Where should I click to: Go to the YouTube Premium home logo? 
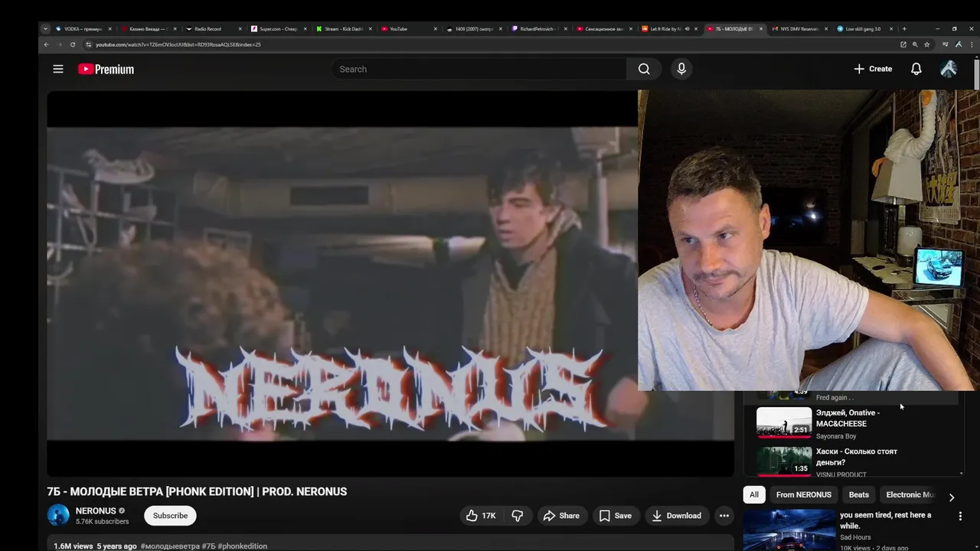pyautogui.click(x=106, y=69)
